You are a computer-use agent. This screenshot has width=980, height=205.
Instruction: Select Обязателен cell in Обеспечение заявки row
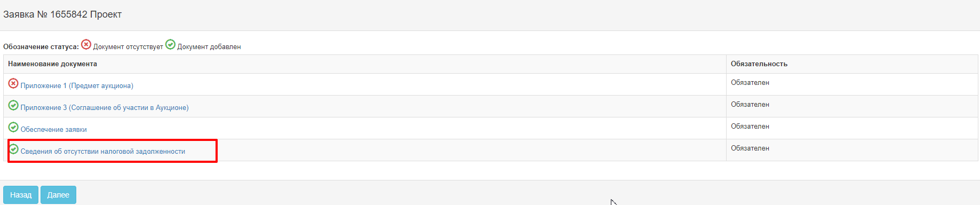(750, 127)
